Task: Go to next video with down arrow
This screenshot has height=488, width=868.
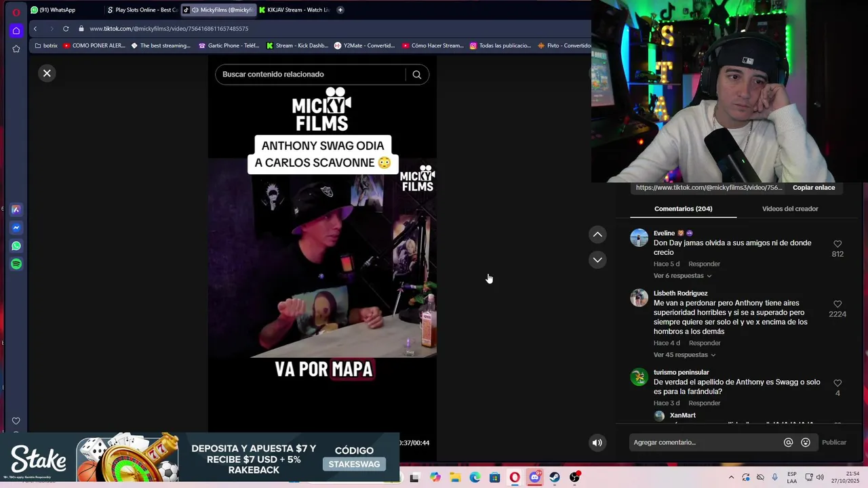Action: tap(597, 260)
